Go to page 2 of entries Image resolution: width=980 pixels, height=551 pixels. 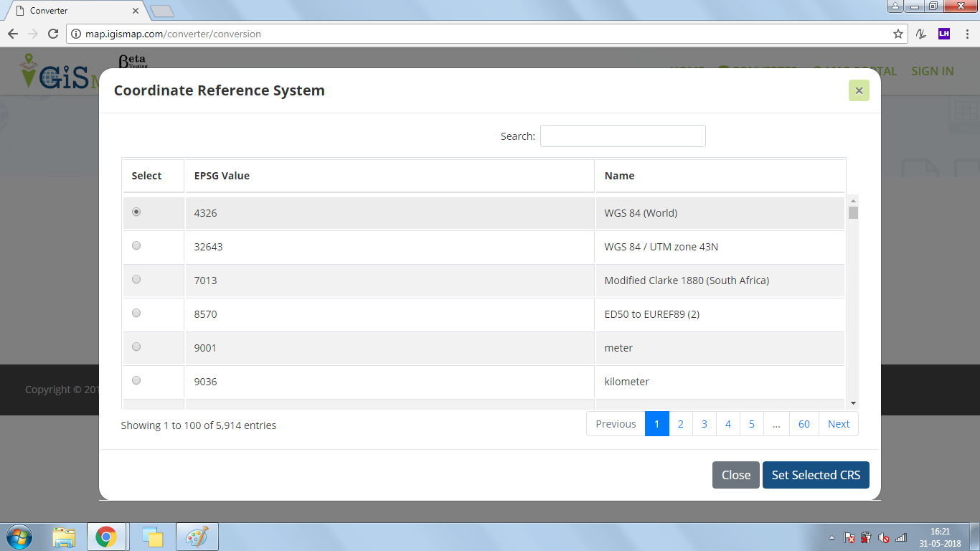pyautogui.click(x=680, y=424)
